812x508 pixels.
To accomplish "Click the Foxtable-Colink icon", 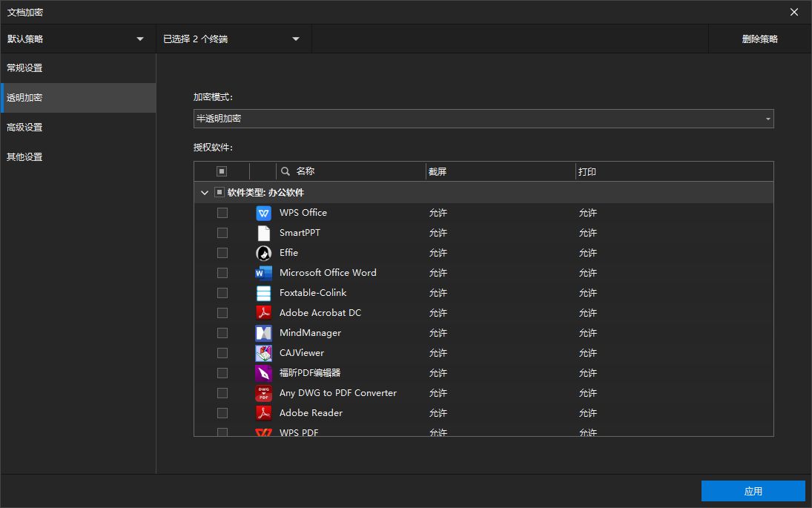I will [263, 293].
